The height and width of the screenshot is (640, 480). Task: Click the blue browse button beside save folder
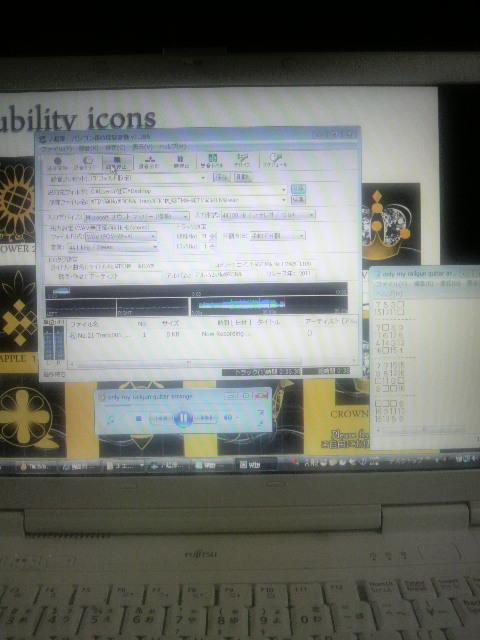(x=298, y=189)
